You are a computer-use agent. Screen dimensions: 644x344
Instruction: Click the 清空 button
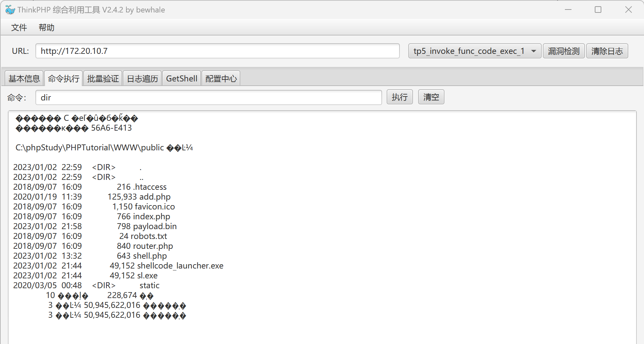point(431,97)
